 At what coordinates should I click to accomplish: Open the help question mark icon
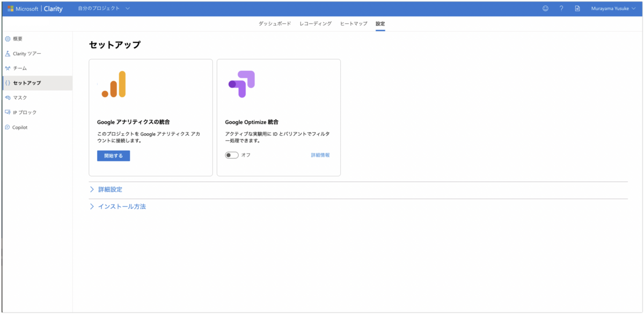561,9
